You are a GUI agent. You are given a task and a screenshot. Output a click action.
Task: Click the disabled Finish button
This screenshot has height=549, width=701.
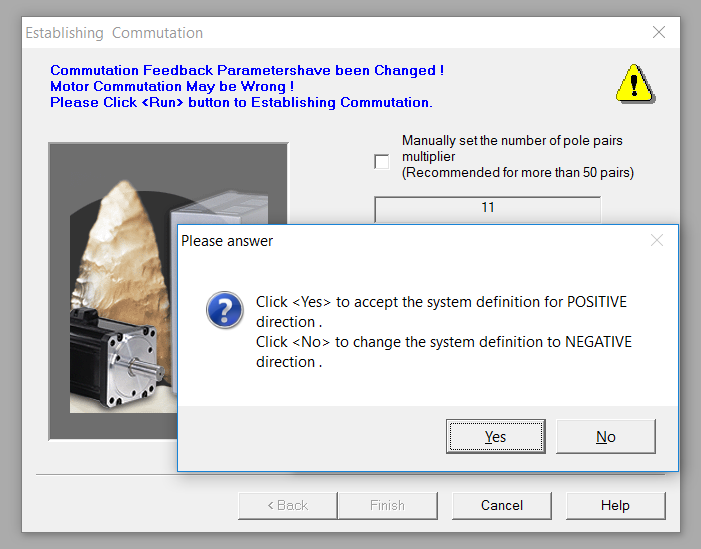(387, 505)
